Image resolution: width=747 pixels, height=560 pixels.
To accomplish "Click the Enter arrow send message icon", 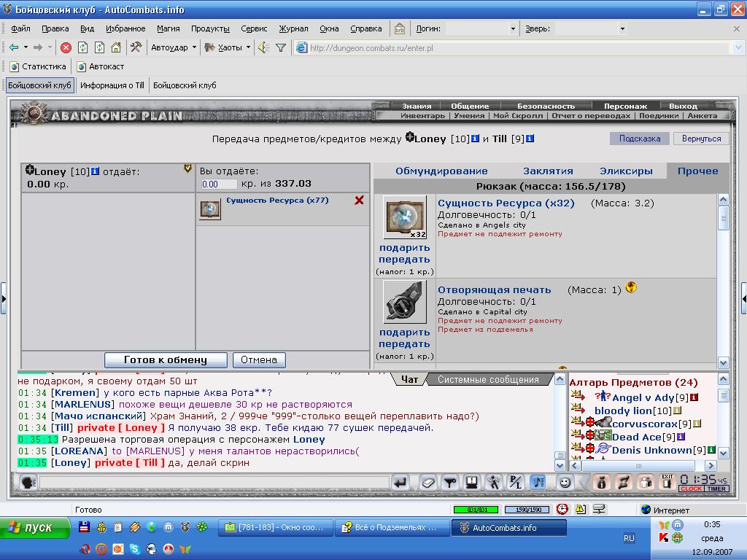I will (x=400, y=483).
